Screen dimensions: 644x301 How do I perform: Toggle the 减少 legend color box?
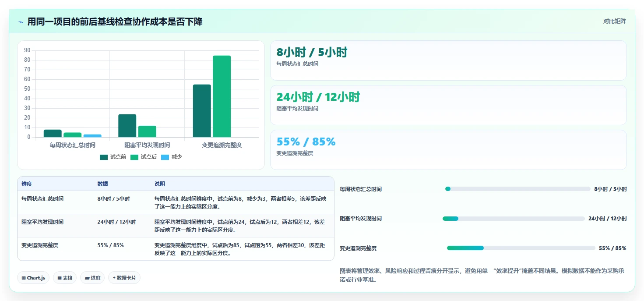click(x=165, y=157)
